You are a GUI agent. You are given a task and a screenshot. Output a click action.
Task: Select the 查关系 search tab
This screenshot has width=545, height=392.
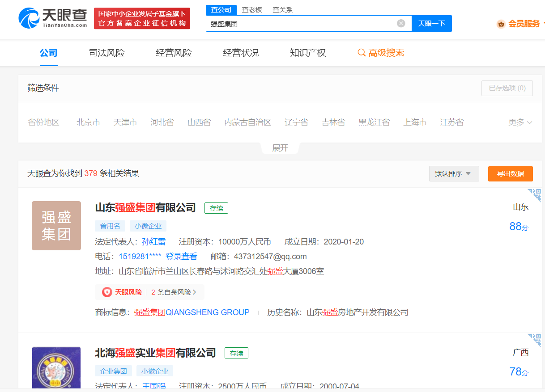tap(283, 9)
